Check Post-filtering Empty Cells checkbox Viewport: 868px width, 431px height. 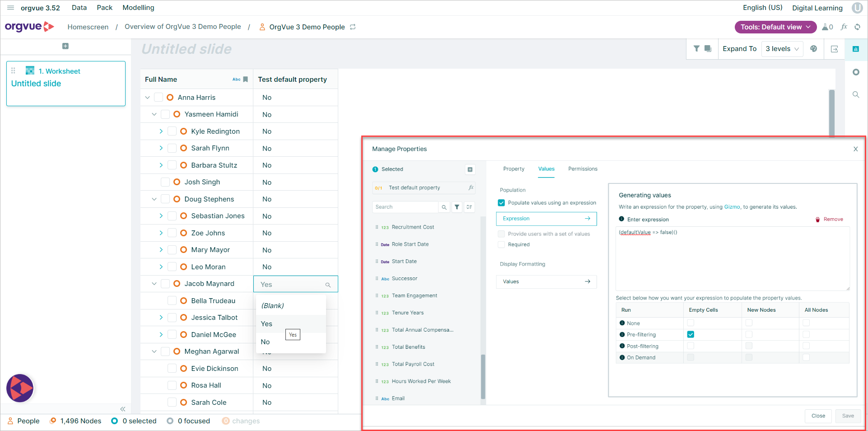click(x=691, y=346)
